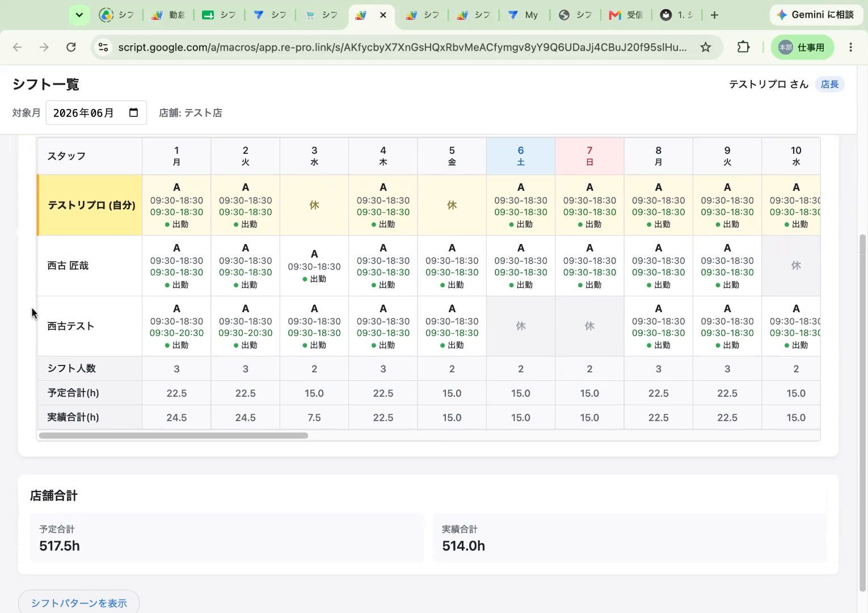This screenshot has width=868, height=613.
Task: Click 予定合計 value 22.5 for day 4
Action: click(383, 393)
